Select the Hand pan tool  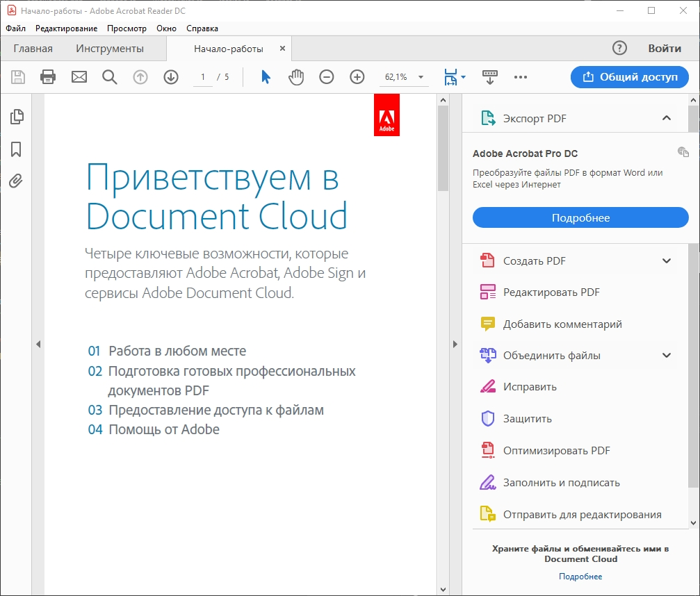click(x=296, y=77)
